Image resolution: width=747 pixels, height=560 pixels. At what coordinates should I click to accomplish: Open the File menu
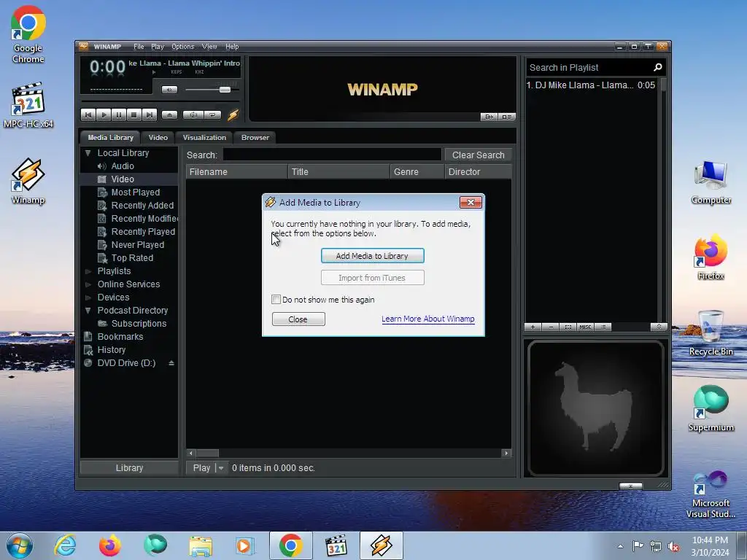tap(139, 46)
